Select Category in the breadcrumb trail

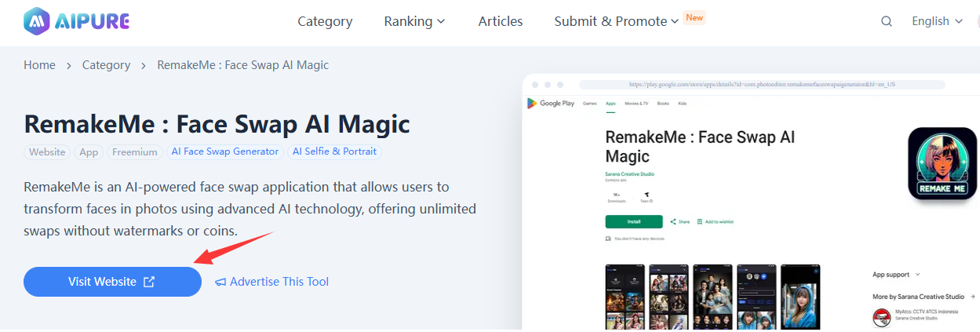tap(106, 65)
